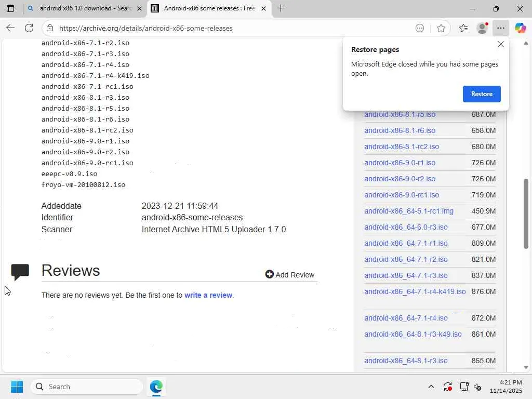Image resolution: width=532 pixels, height=399 pixels.
Task: Download android-x86-9.0-rc1.iso
Action: [x=402, y=195]
